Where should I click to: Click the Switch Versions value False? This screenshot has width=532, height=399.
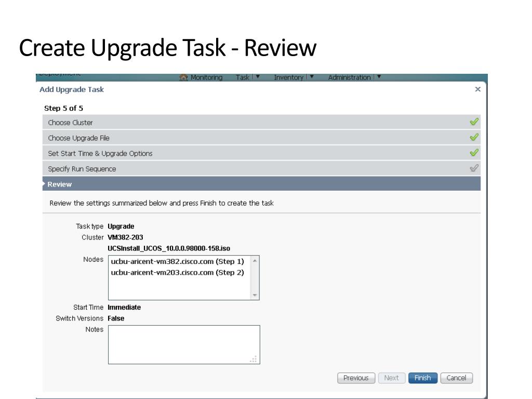tap(116, 318)
